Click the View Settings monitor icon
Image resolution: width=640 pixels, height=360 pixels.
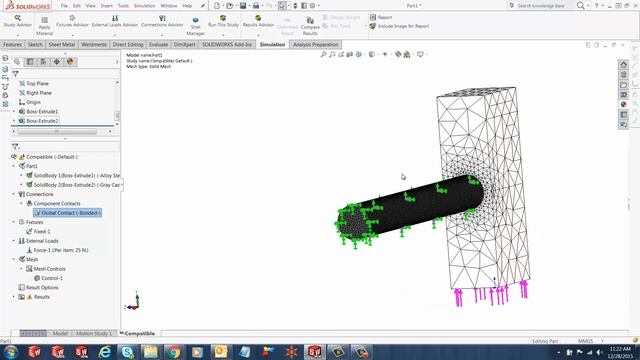click(420, 54)
